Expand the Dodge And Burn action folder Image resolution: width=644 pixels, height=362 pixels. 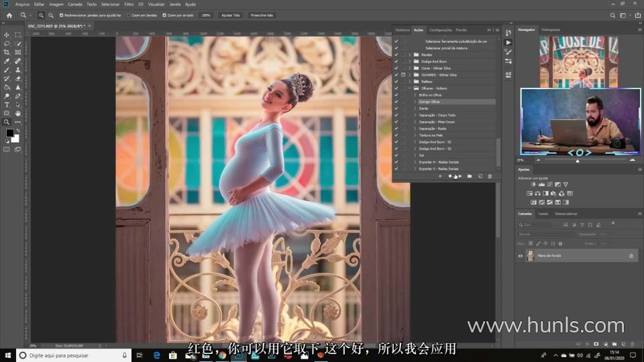click(410, 61)
